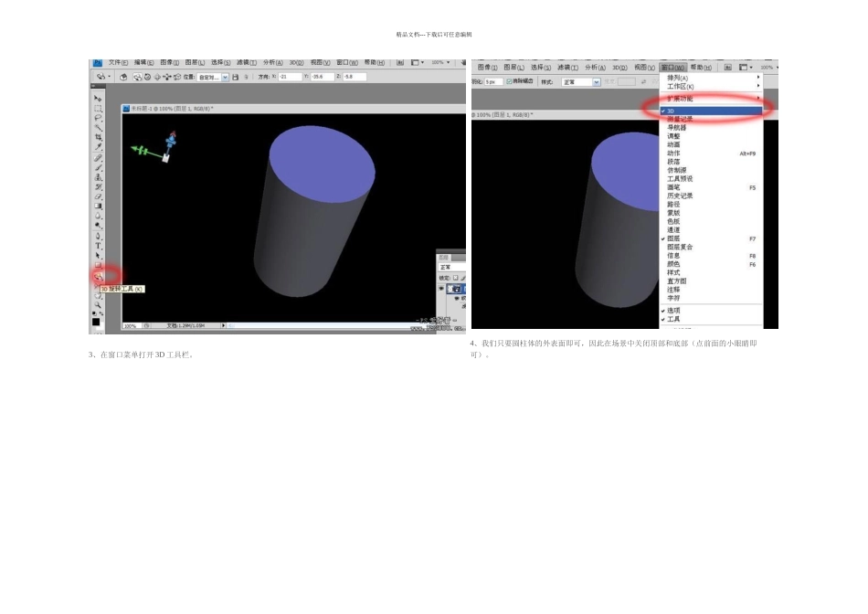Click the X orientation input field
The height and width of the screenshot is (614, 868).
291,78
